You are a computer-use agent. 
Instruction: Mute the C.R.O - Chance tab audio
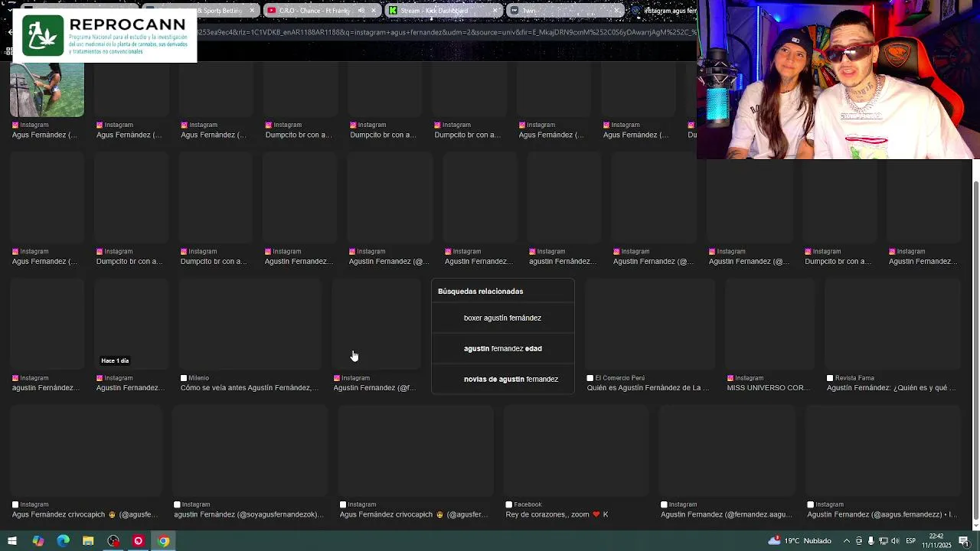coord(361,11)
